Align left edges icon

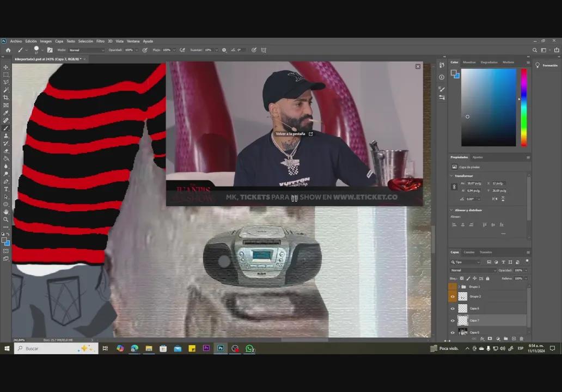coord(454,225)
